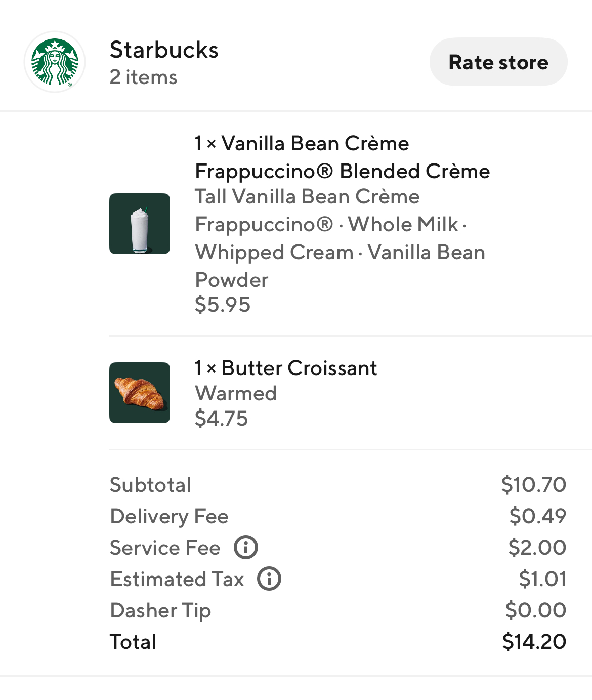Click the Delivery Fee row label

tap(169, 516)
